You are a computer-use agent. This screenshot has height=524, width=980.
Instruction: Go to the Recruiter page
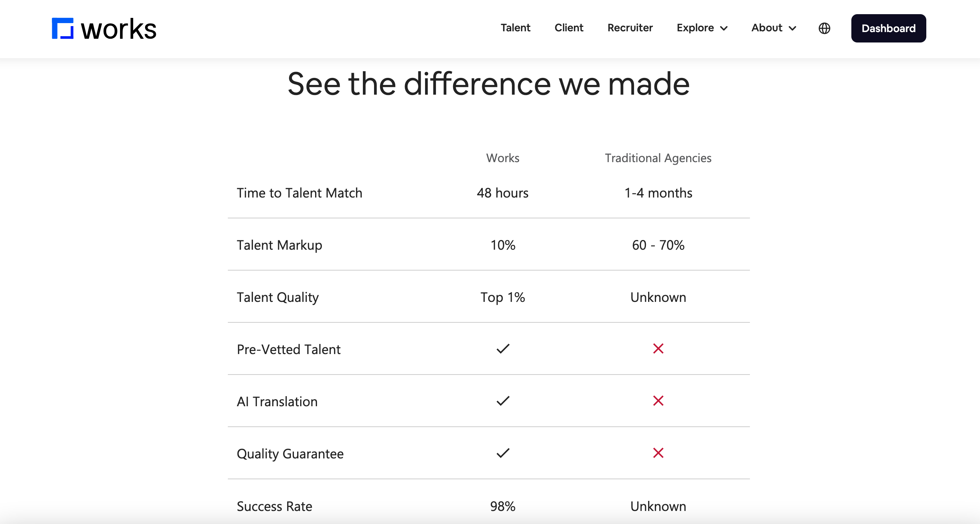pyautogui.click(x=630, y=28)
